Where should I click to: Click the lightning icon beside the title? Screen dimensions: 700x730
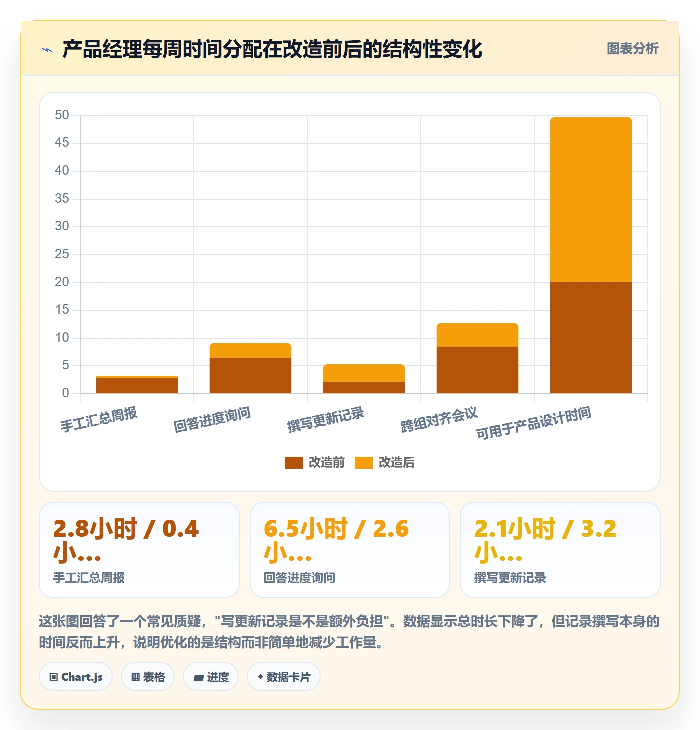(x=47, y=50)
